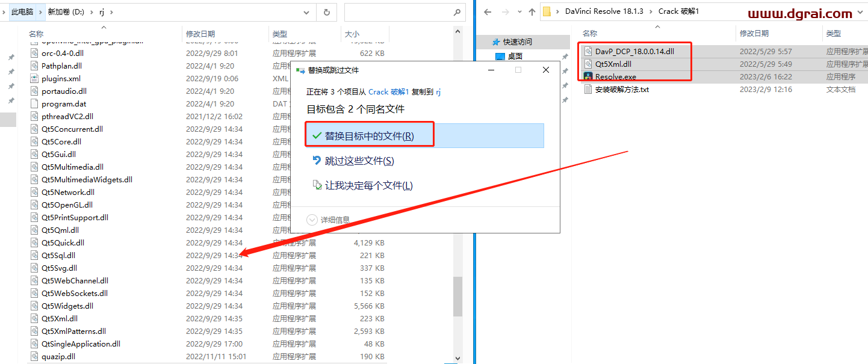The height and width of the screenshot is (364, 868).
Task: Click the search magnifier icon in left panel
Action: point(456,13)
